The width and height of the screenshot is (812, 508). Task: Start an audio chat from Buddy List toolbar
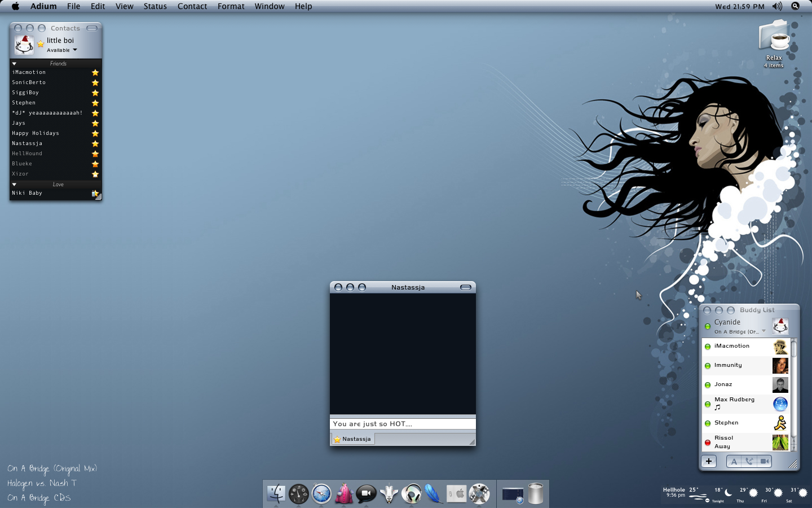749,461
